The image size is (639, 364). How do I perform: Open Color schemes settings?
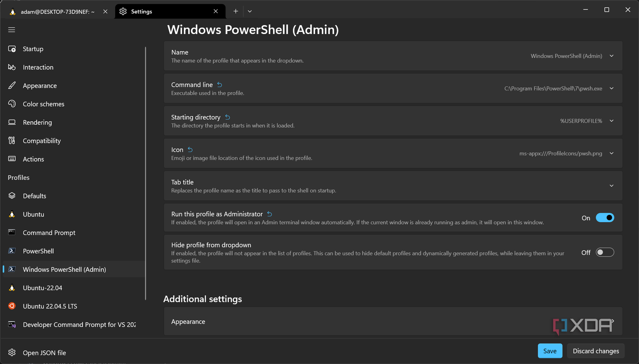(x=74, y=104)
